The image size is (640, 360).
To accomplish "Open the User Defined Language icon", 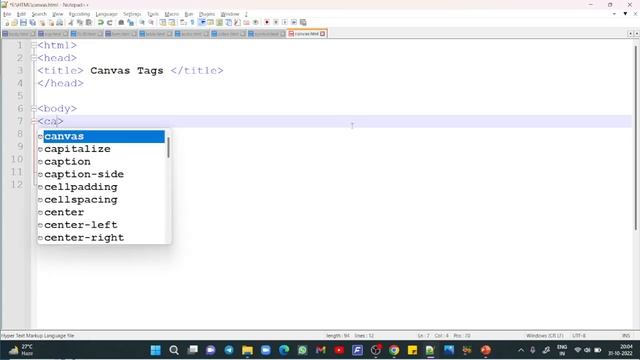I will 211,22.
